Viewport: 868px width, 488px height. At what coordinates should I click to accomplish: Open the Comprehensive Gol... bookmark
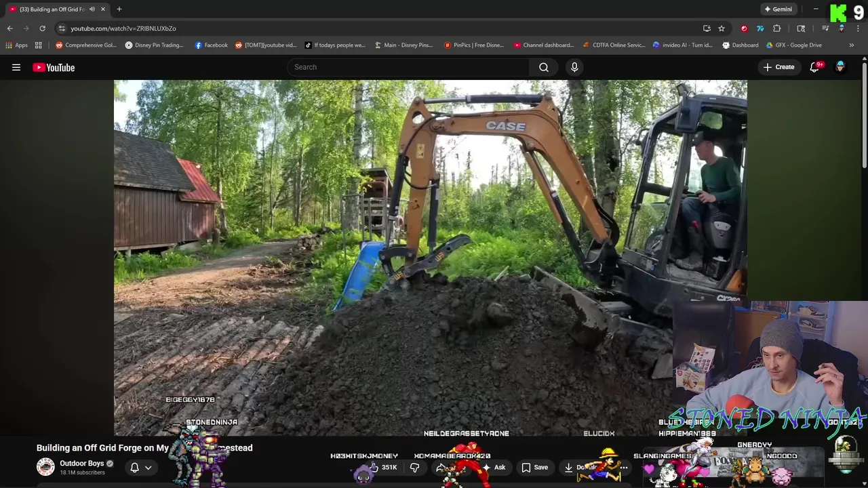[x=86, y=45]
